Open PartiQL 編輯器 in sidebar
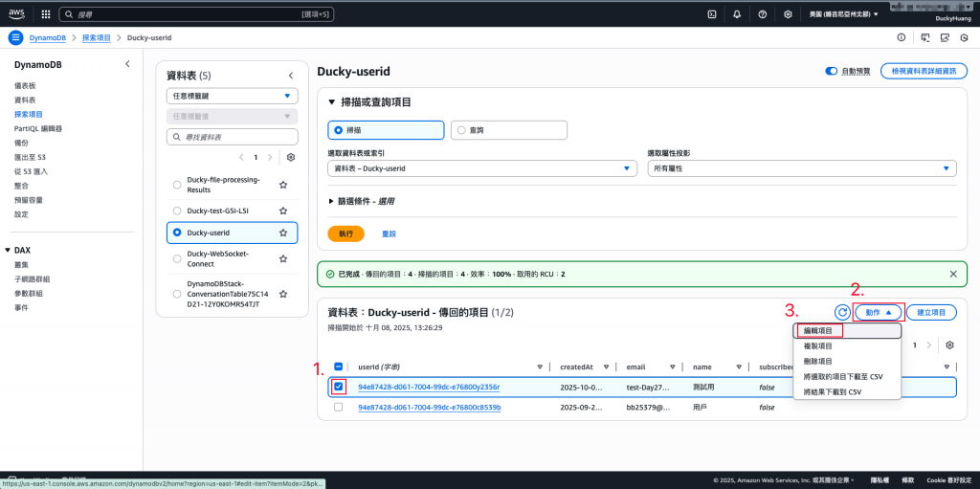This screenshot has width=980, height=489. pos(38,129)
